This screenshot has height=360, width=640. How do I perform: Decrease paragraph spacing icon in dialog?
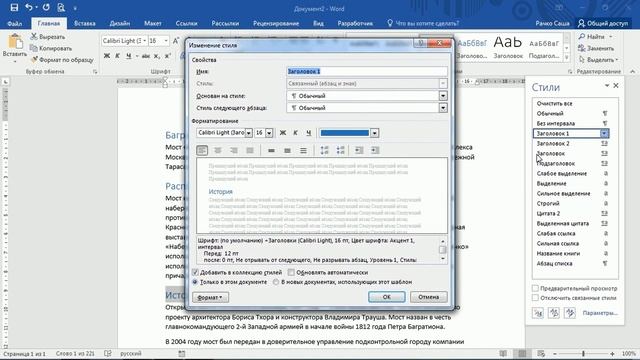(x=340, y=151)
